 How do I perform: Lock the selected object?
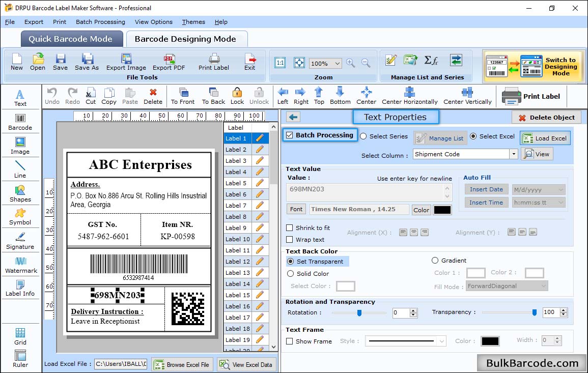click(237, 96)
